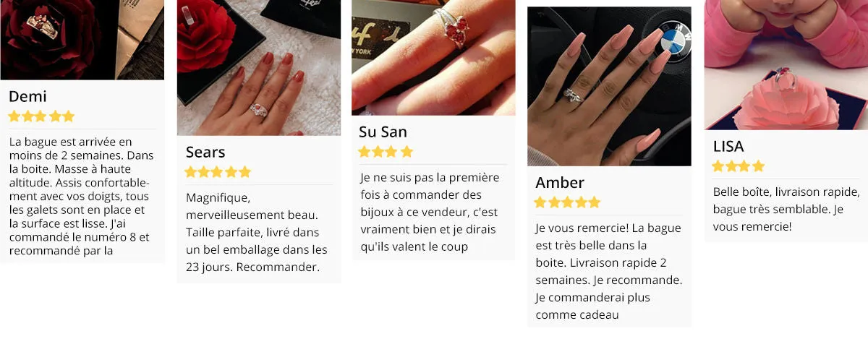Open Demi's rose and ring photo
This screenshot has width=868, height=339.
(x=82, y=40)
